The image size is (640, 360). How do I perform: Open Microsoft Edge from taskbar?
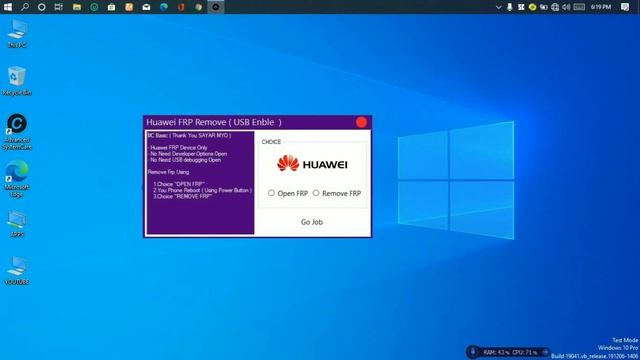164,7
